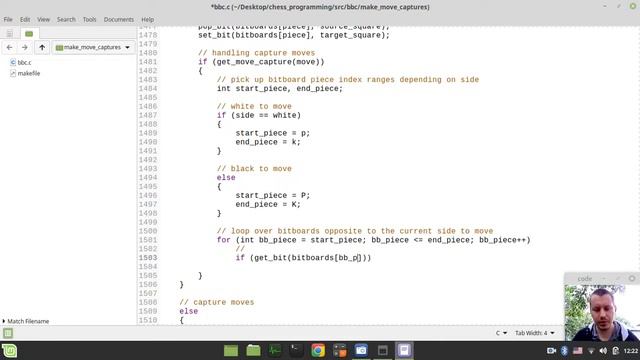Switch to the dark window taskbar item
640x360 pixels.
click(383, 351)
